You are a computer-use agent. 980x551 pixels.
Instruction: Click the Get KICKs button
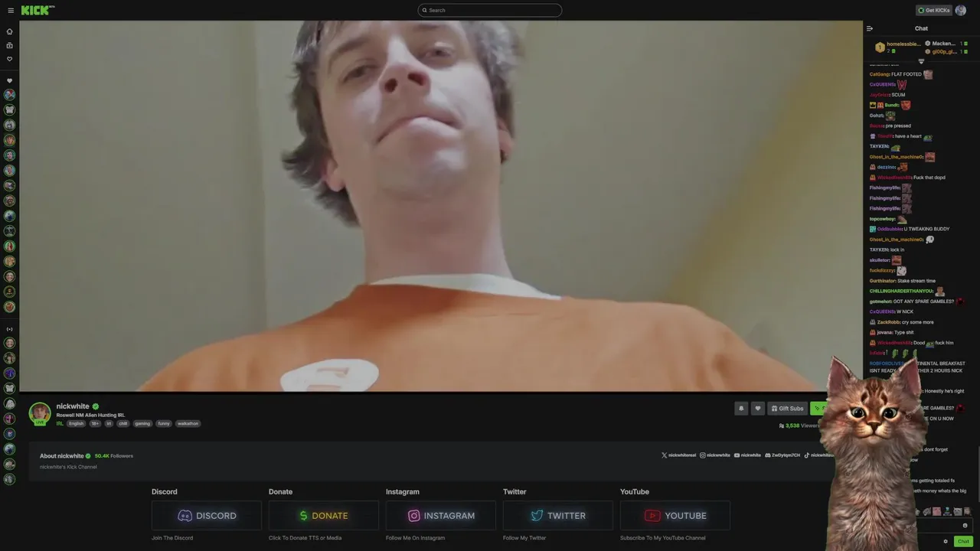tap(934, 10)
